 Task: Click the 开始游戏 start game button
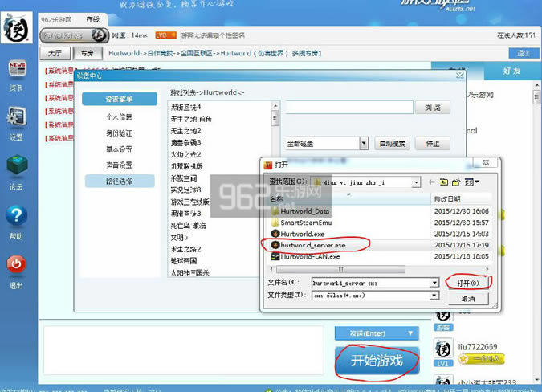[x=374, y=361]
